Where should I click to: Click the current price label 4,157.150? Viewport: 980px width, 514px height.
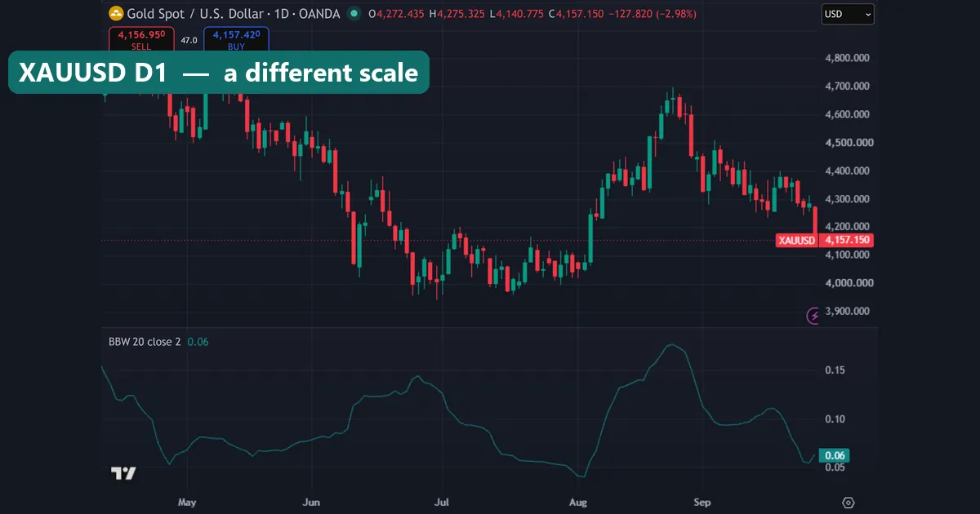(848, 241)
